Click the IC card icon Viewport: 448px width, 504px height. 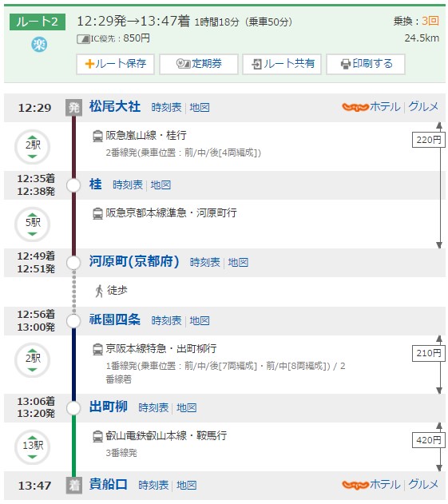coord(83,39)
